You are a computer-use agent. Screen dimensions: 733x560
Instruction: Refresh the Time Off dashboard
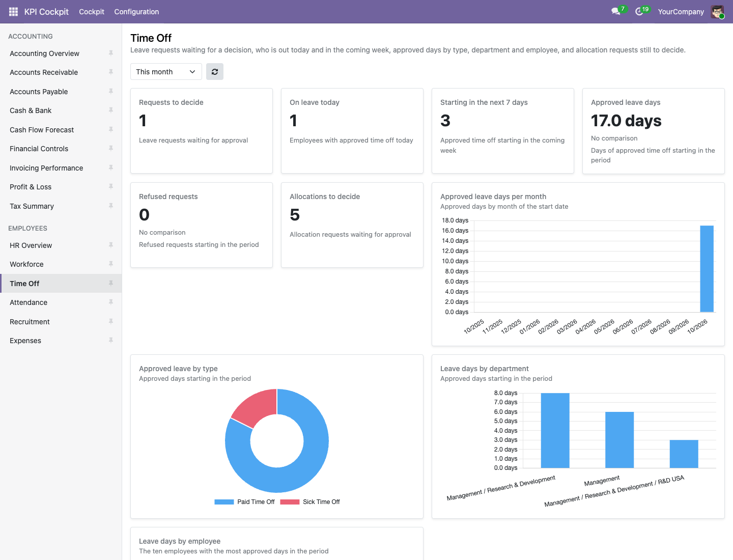[215, 72]
